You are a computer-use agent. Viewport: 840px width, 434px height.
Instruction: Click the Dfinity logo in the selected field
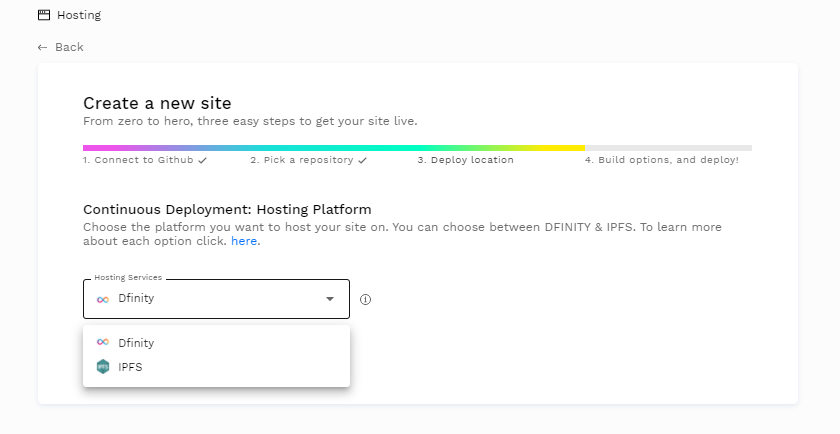pyautogui.click(x=102, y=299)
